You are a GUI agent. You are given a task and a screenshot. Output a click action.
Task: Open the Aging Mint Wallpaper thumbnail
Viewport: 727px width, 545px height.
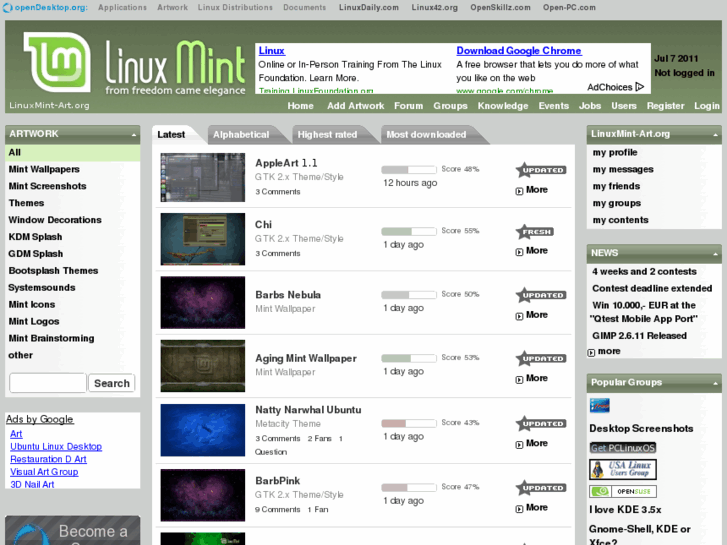pyautogui.click(x=203, y=366)
